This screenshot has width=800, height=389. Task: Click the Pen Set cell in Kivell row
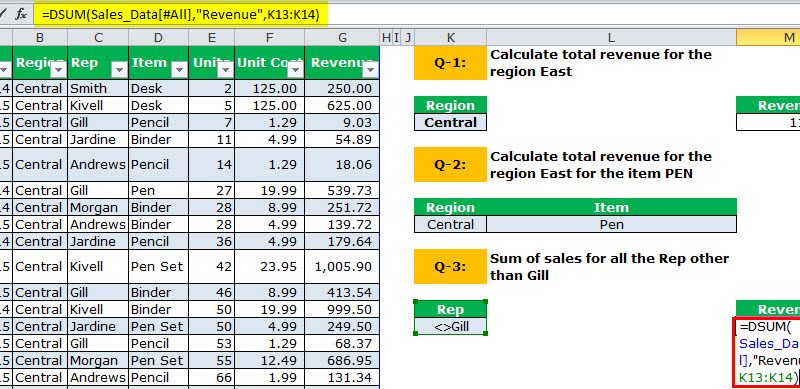[158, 266]
